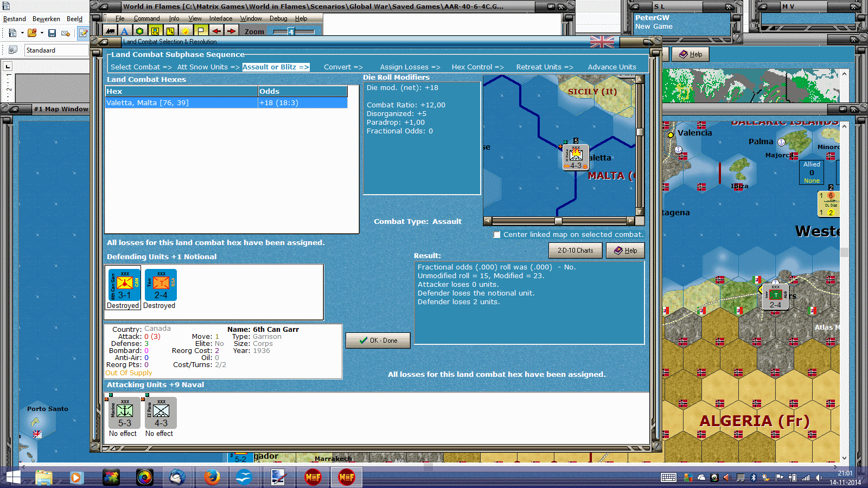Image resolution: width=868 pixels, height=488 pixels.
Task: Click the Help button in the background window
Action: [691, 54]
